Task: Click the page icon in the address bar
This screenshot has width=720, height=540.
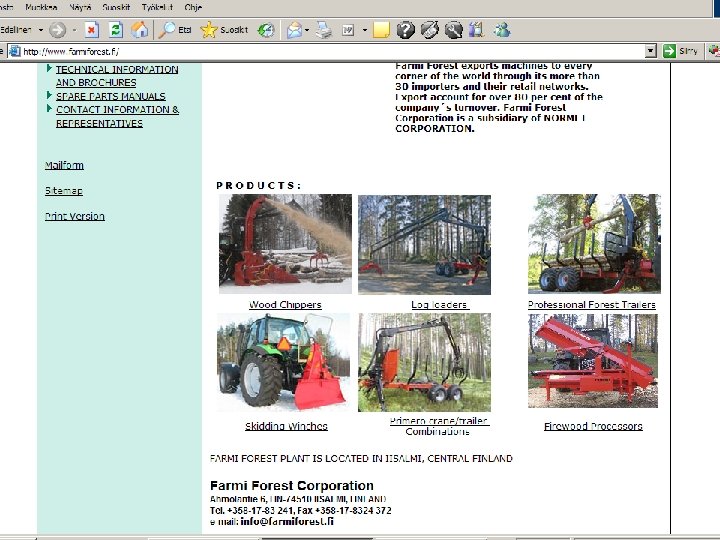Action: click(x=15, y=51)
